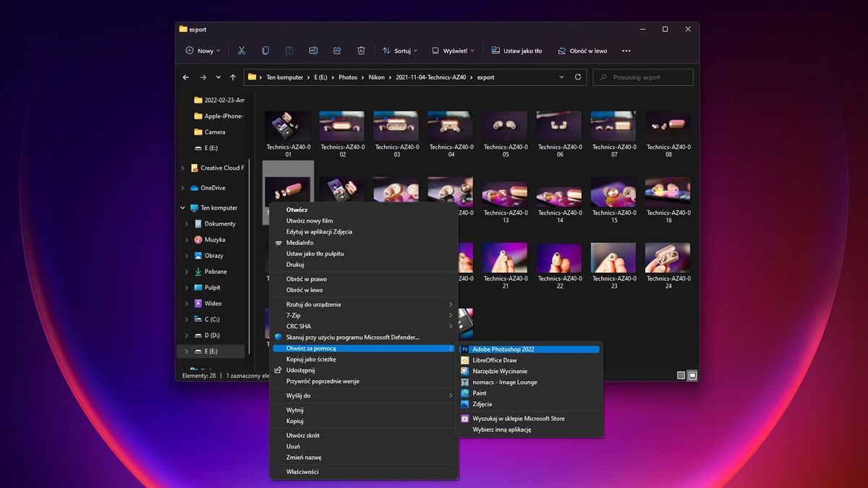Click the navigation pane scrollbar
The height and width of the screenshot is (488, 868).
[x=250, y=257]
